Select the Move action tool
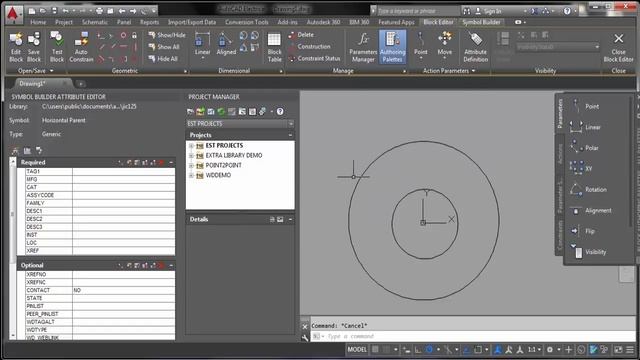640x360 pixels. tap(444, 44)
